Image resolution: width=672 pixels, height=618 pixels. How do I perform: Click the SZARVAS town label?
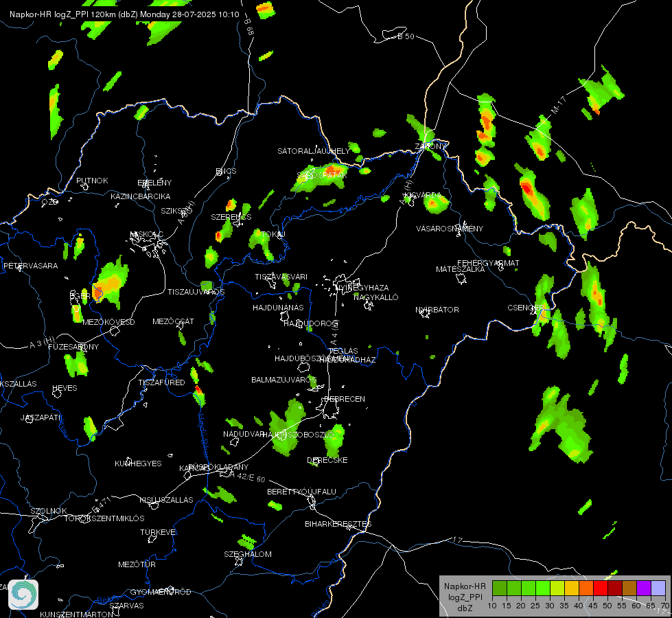click(x=126, y=606)
